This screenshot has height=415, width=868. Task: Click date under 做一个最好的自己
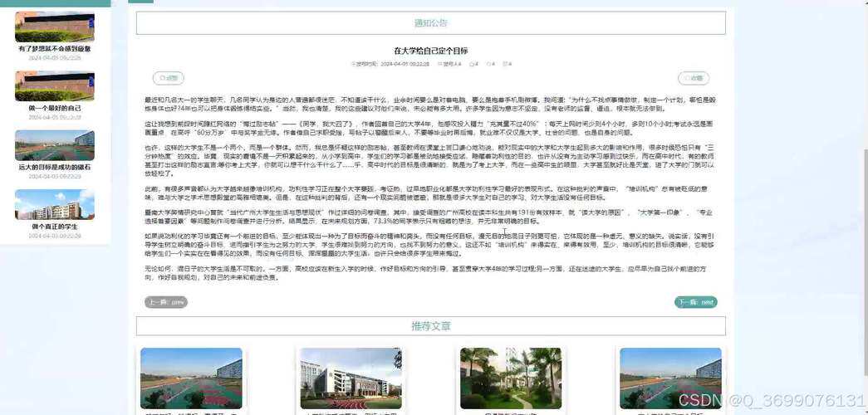click(54, 117)
